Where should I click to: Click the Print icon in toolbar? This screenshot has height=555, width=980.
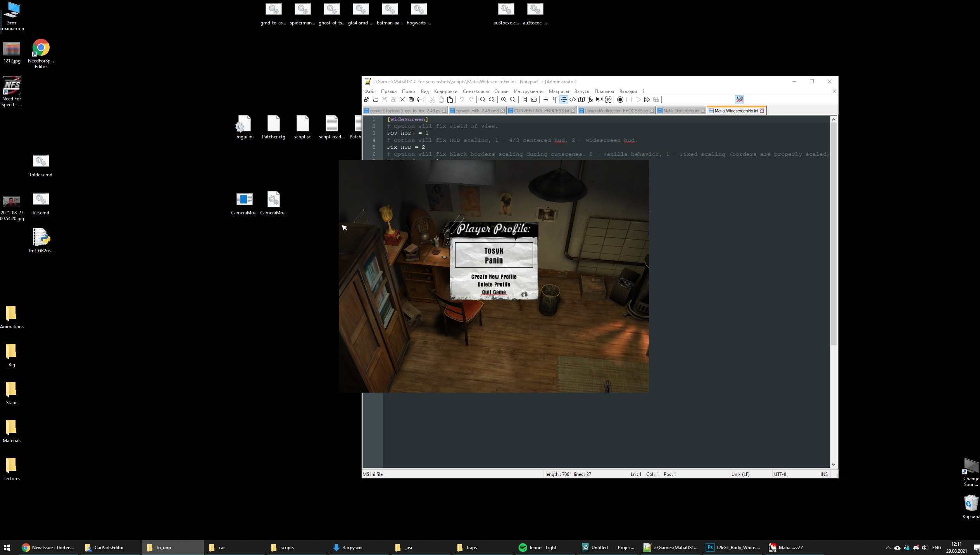[x=420, y=100]
